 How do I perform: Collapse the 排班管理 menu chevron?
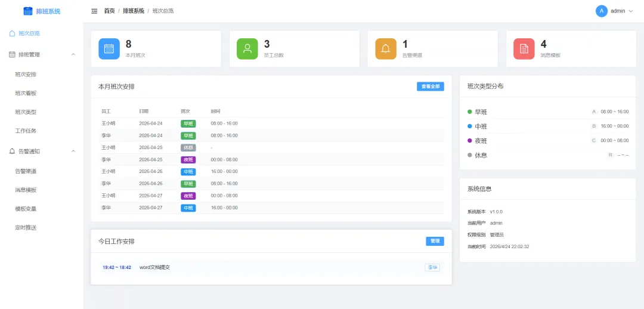(73, 54)
